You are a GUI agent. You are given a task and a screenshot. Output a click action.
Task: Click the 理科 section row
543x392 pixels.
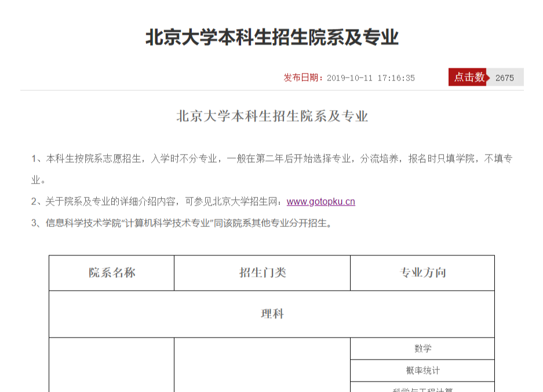[272, 314]
